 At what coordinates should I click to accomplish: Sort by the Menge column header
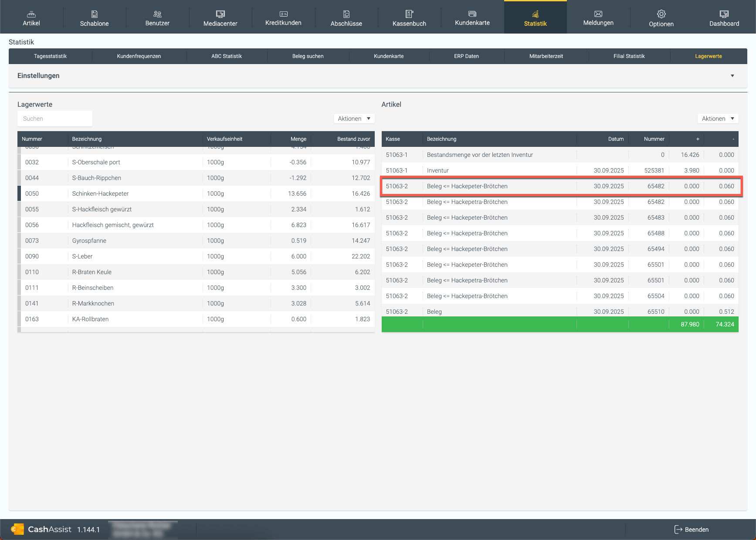(x=298, y=139)
